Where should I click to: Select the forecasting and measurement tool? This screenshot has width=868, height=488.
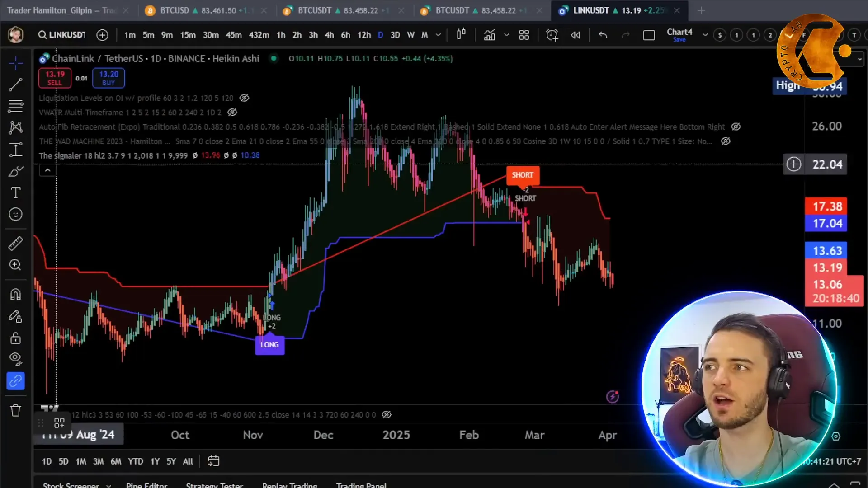click(15, 150)
